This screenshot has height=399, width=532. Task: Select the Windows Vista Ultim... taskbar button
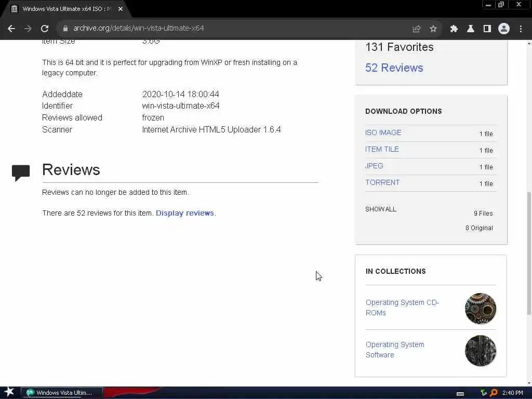pyautogui.click(x=62, y=393)
